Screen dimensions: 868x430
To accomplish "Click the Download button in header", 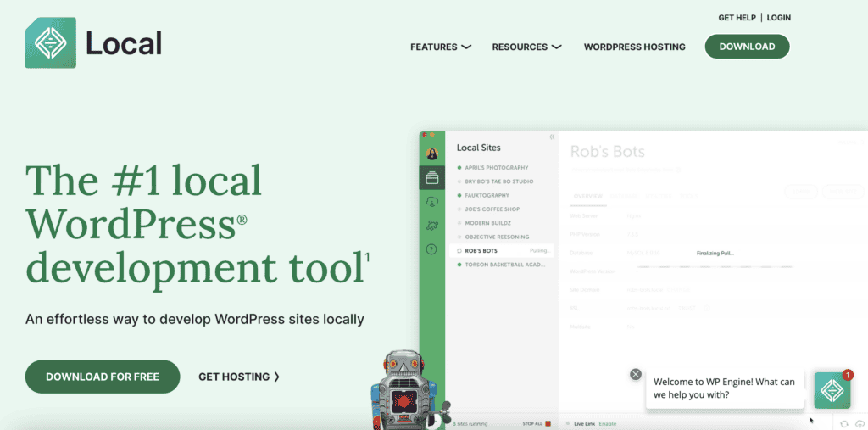I will 747,47.
